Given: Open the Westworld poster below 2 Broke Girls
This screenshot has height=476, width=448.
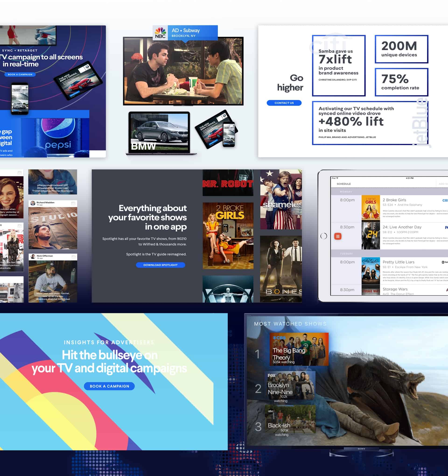Looking at the screenshot, I should (x=228, y=289).
